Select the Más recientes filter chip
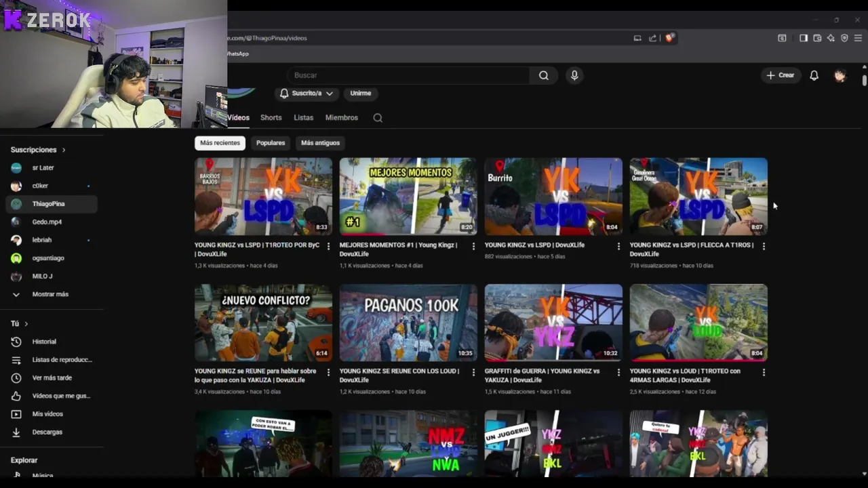 pos(220,143)
